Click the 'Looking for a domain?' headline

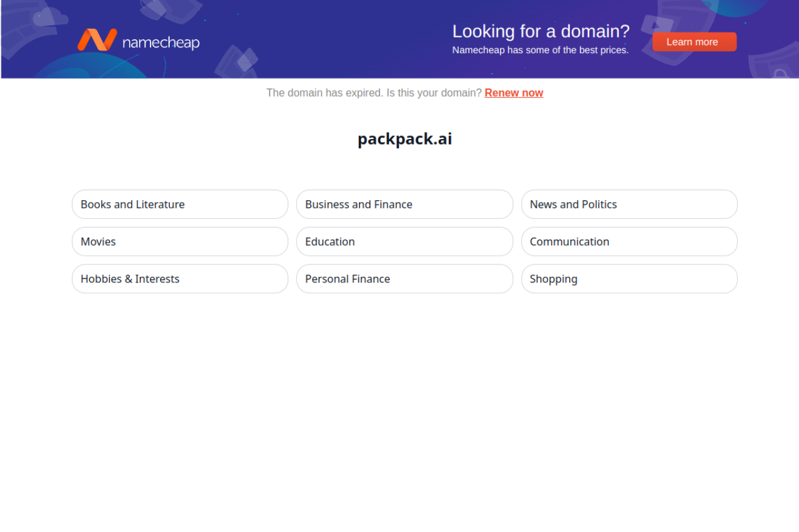541,31
